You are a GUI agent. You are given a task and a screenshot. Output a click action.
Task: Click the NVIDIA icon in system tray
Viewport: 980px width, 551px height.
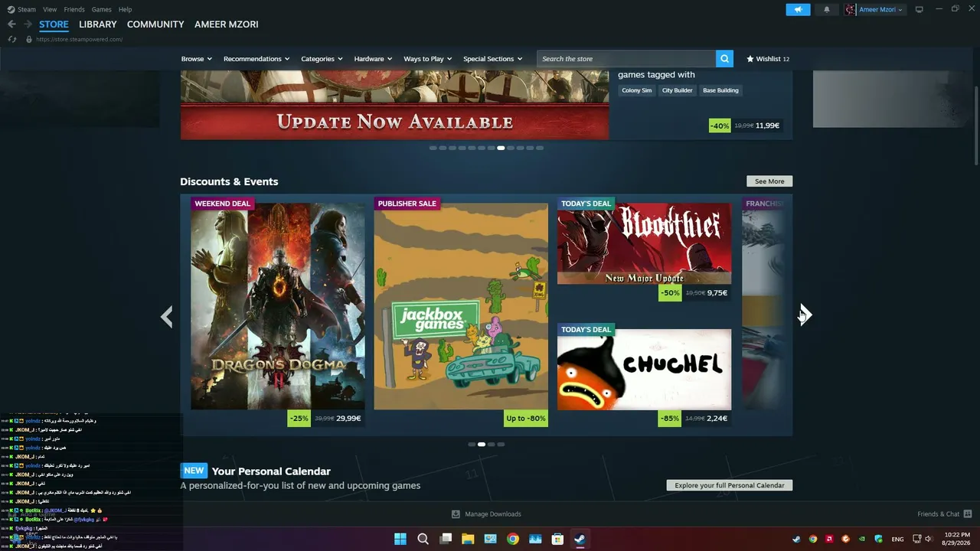862,539
